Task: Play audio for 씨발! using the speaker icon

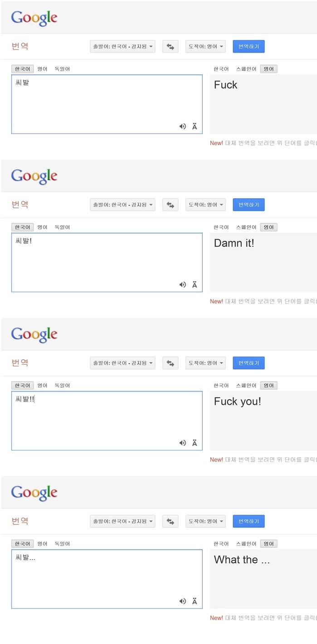Action: 182,284
